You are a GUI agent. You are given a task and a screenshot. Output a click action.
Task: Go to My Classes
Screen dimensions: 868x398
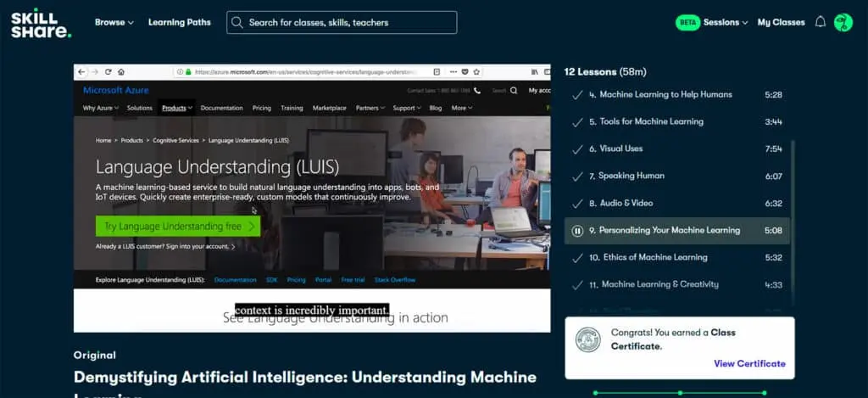[781, 23]
